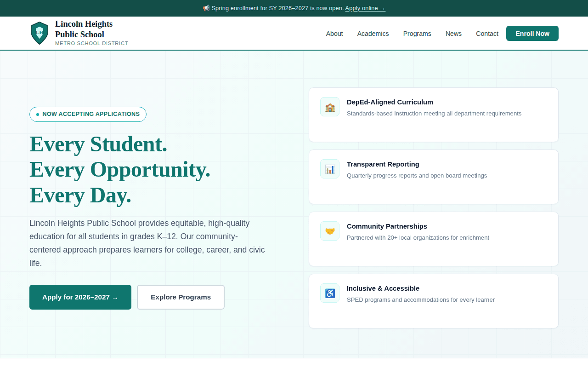Go to the Contact page
The width and height of the screenshot is (588, 368).
487,33
